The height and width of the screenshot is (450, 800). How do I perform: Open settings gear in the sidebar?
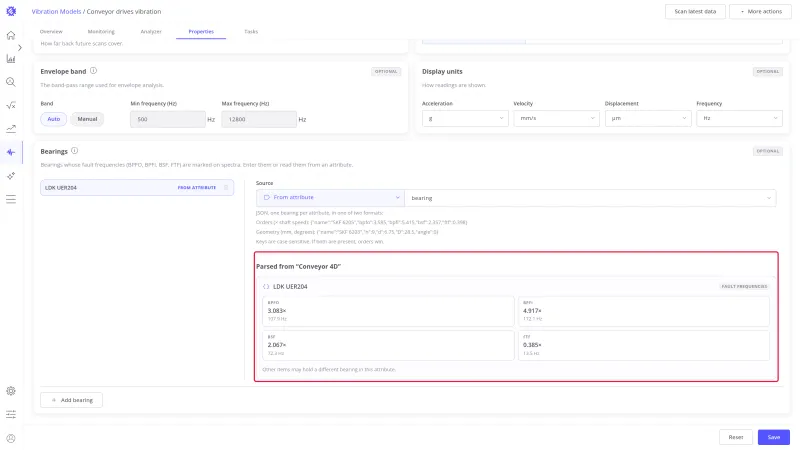click(x=11, y=391)
